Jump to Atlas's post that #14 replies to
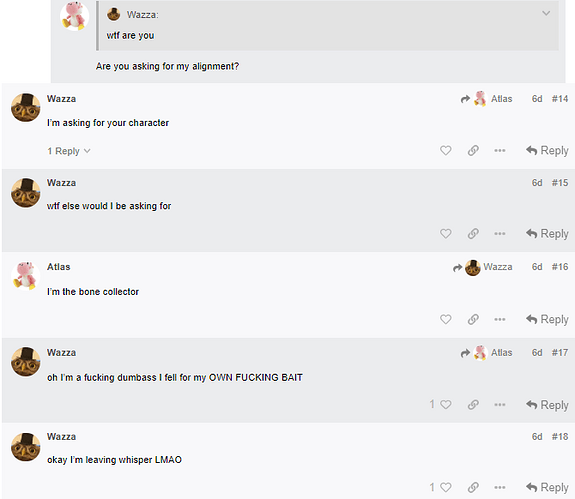Screen dimensions: 575x499 coord(487,99)
